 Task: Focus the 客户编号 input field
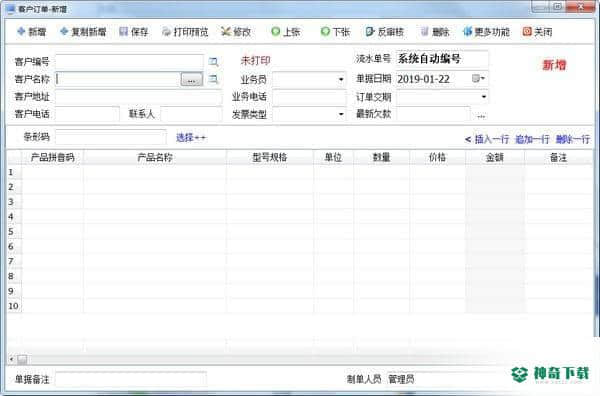[129, 62]
